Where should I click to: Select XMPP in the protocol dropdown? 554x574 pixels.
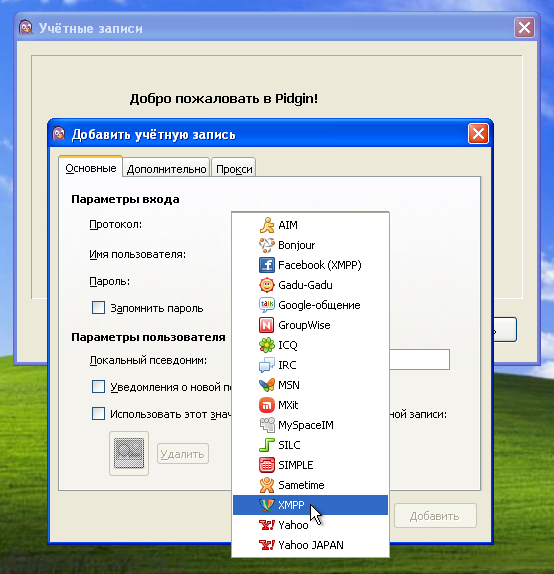pos(310,505)
